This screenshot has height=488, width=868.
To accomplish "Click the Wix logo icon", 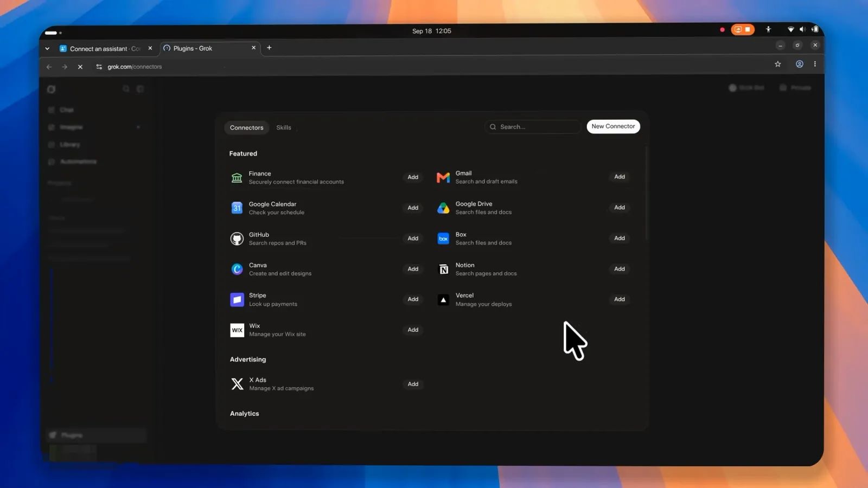I will pyautogui.click(x=237, y=330).
